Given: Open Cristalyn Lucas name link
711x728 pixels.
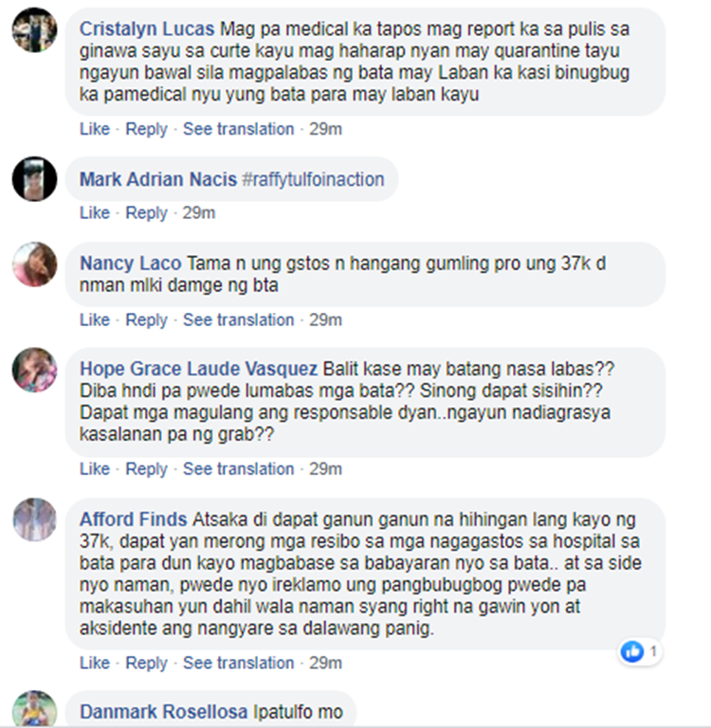Looking at the screenshot, I should click(147, 28).
